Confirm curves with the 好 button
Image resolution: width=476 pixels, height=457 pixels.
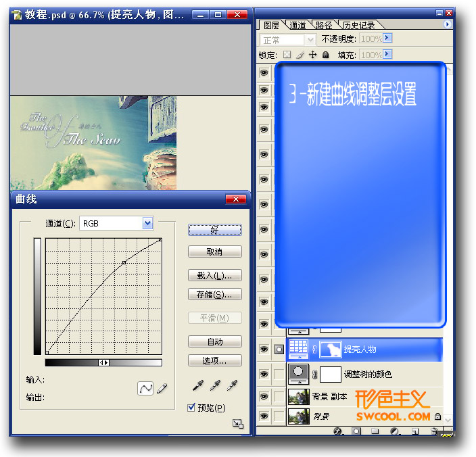click(x=215, y=230)
